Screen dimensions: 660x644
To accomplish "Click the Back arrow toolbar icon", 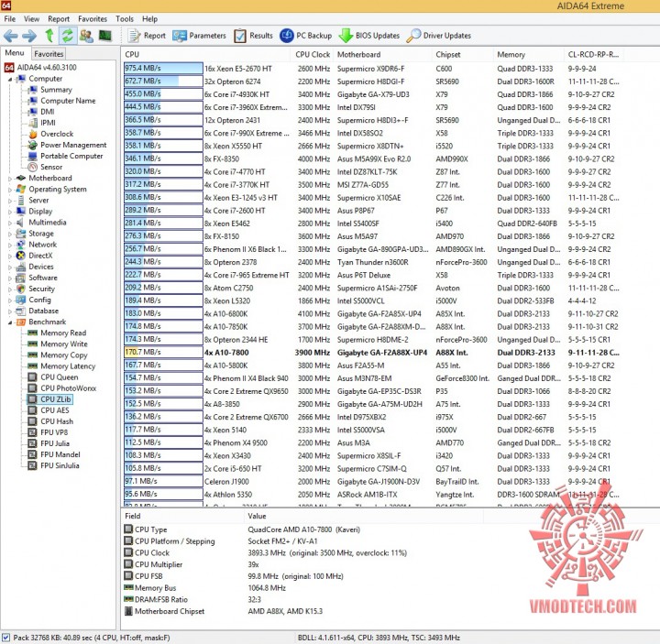I will 10,36.
